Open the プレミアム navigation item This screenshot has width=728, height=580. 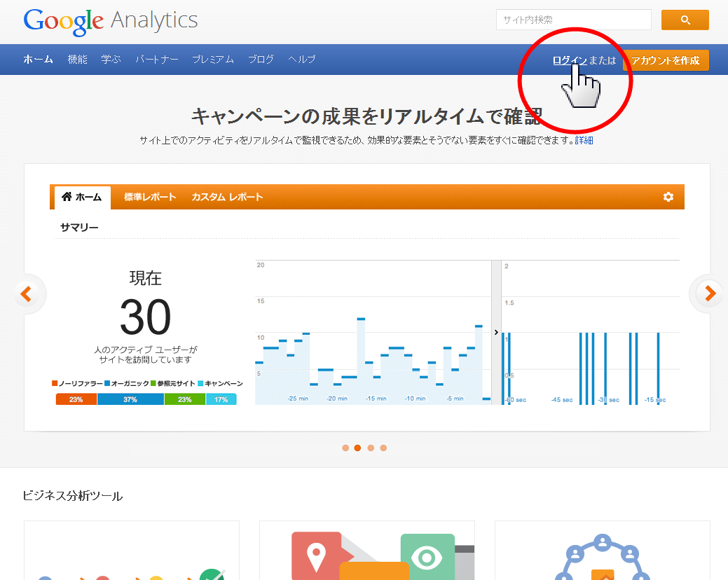point(213,60)
